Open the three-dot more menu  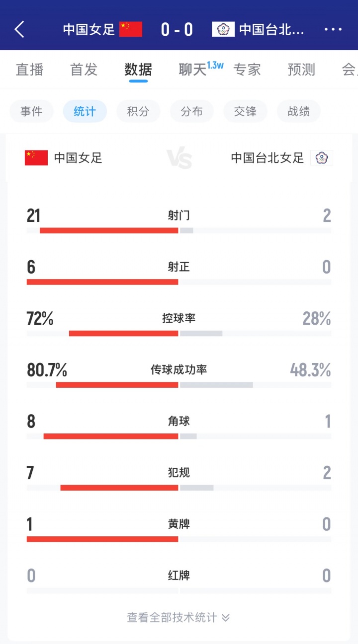pos(333,29)
